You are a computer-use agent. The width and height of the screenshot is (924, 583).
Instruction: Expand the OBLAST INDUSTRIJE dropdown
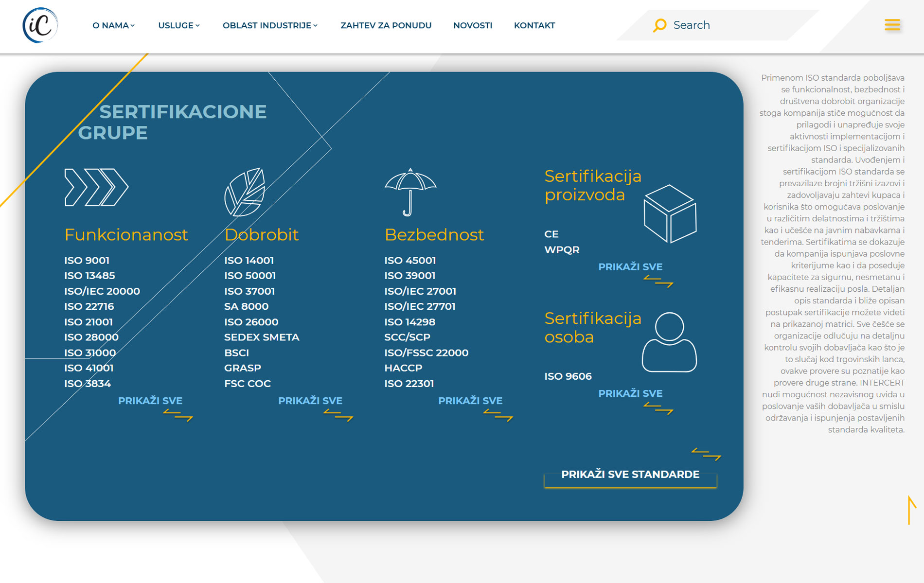(x=270, y=25)
